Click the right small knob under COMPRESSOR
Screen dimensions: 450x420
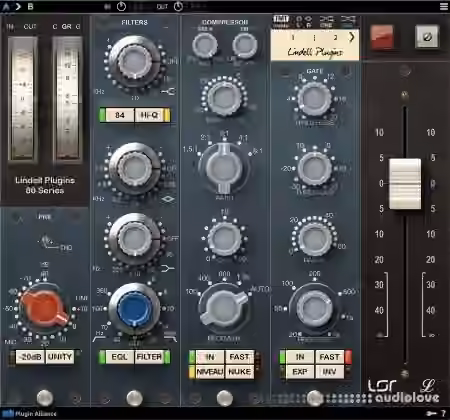click(x=244, y=45)
